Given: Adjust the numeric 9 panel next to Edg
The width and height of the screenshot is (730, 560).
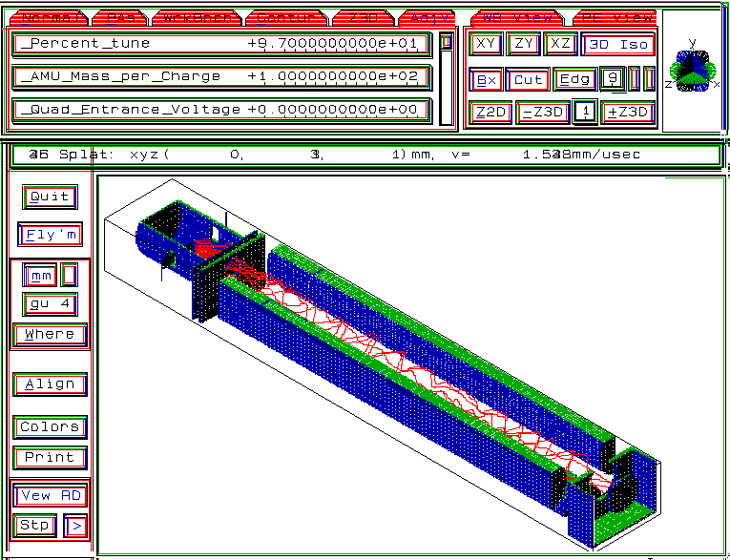Looking at the screenshot, I should [x=613, y=79].
